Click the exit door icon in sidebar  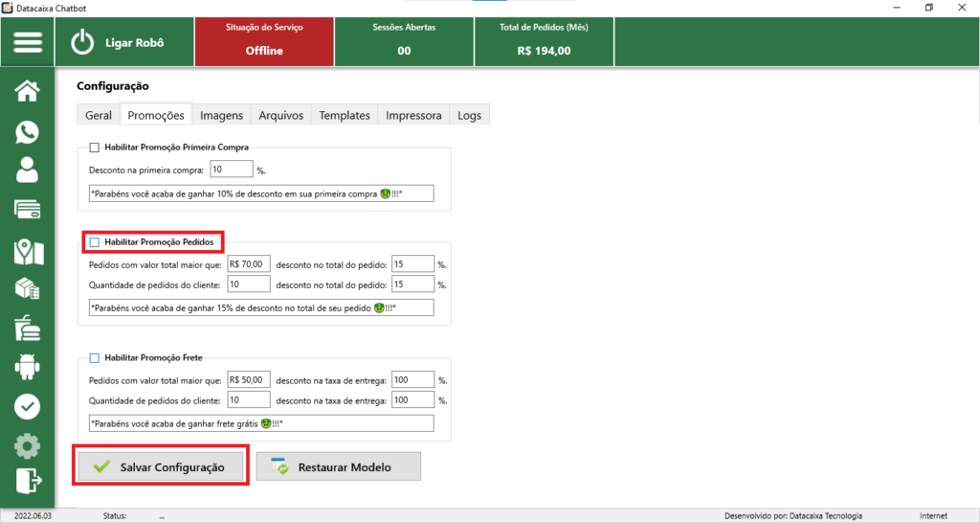[x=29, y=481]
